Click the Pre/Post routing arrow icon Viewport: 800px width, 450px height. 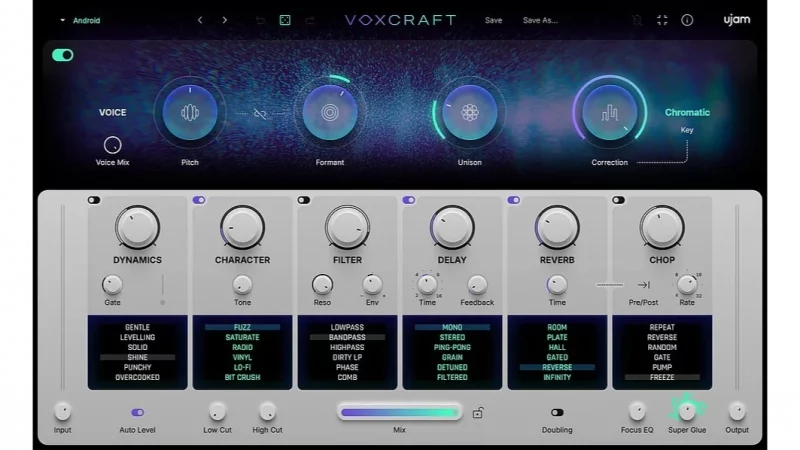tap(643, 285)
